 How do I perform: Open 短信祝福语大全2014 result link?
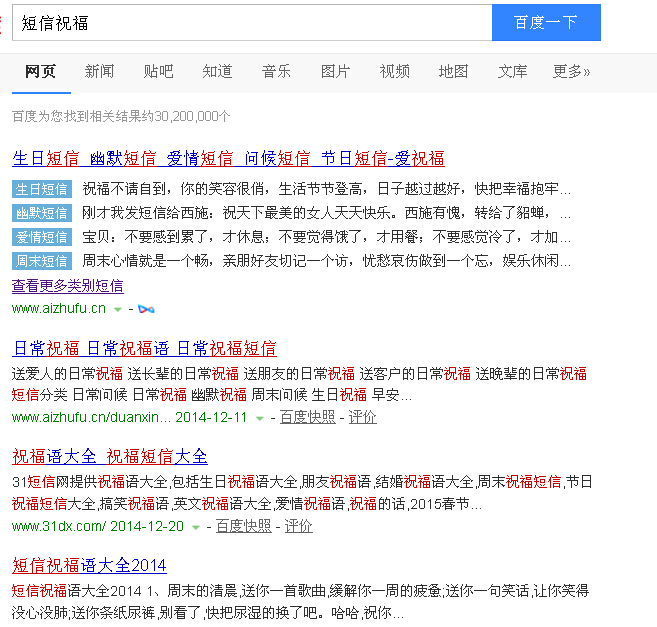click(89, 565)
